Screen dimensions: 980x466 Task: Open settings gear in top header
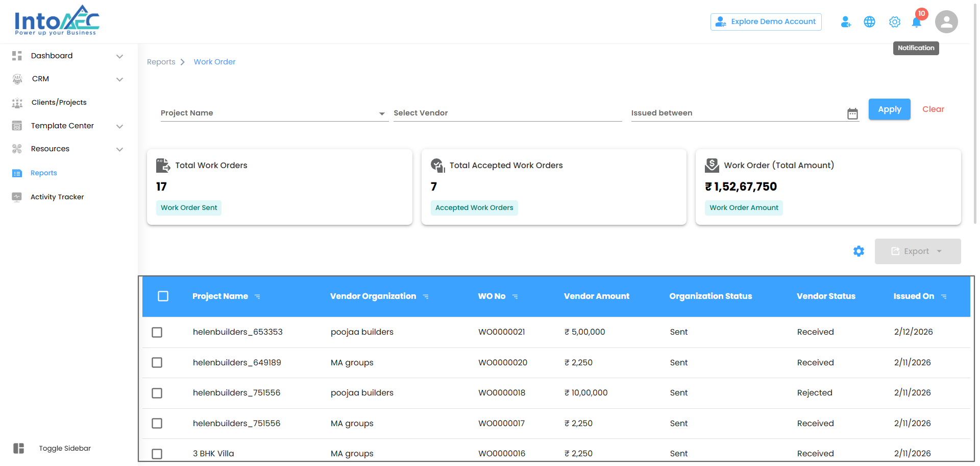[x=894, y=22]
